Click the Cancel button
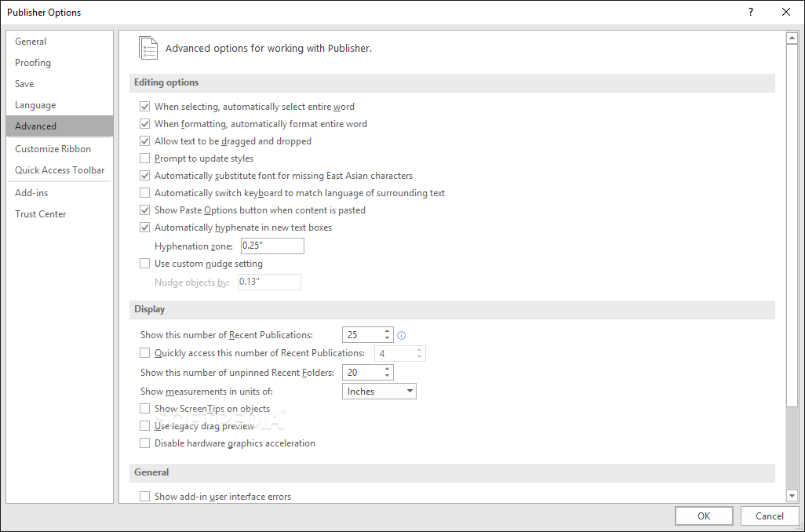805x532 pixels. click(x=770, y=516)
